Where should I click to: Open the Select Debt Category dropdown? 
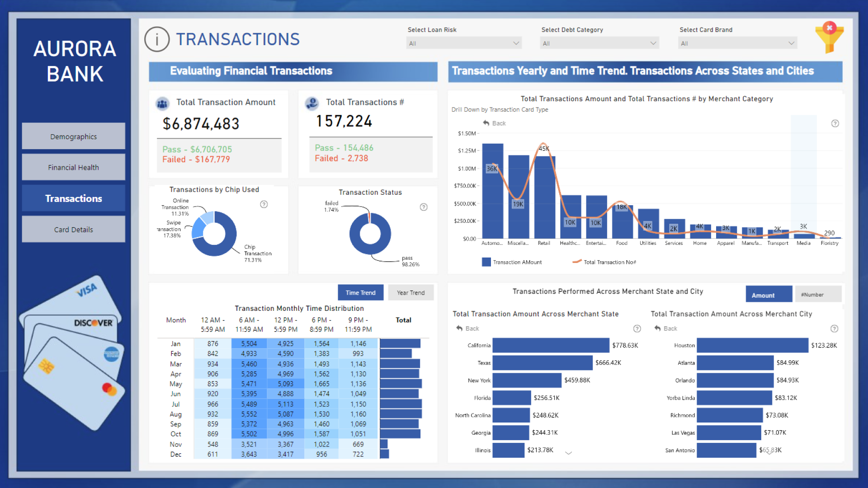[x=599, y=43]
